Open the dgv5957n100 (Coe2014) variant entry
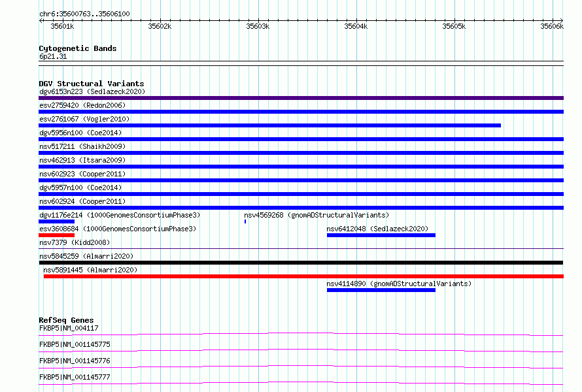The image size is (582, 392). pos(80,188)
